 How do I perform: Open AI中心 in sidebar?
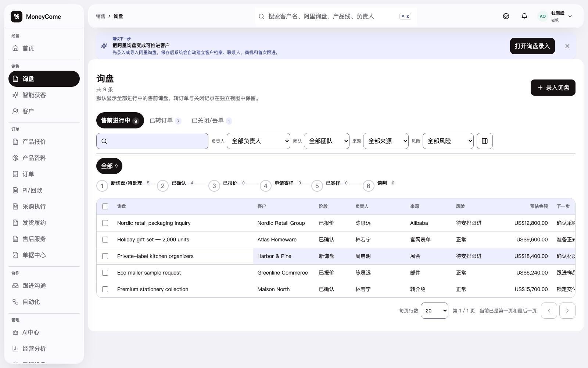click(44, 332)
